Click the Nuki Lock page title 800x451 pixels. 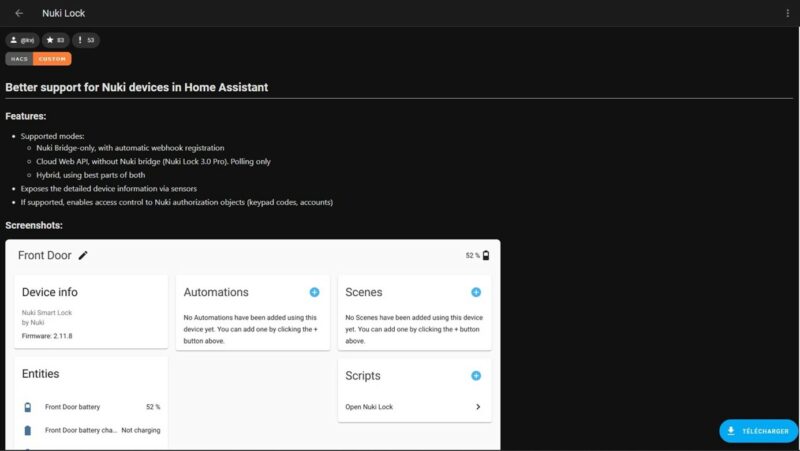click(x=63, y=13)
